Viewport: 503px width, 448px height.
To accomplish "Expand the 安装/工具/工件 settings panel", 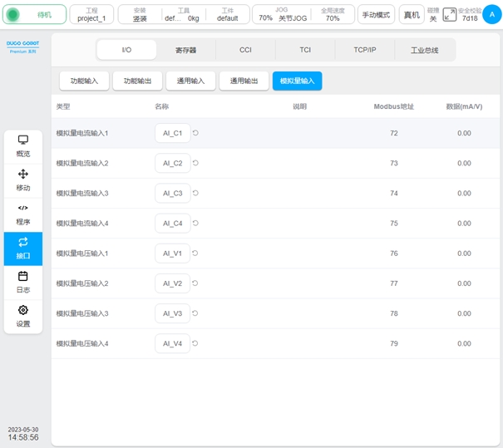I will [x=182, y=14].
